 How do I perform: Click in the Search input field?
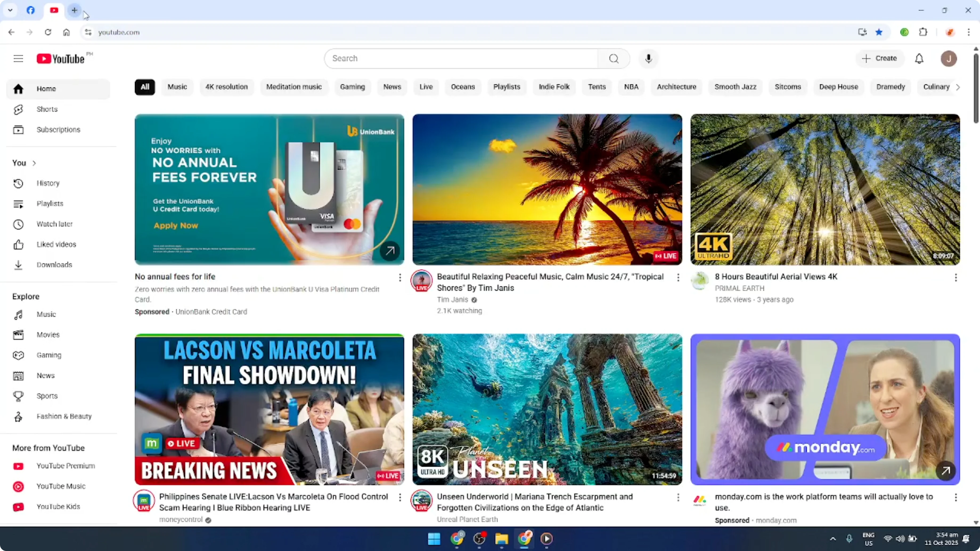(461, 59)
